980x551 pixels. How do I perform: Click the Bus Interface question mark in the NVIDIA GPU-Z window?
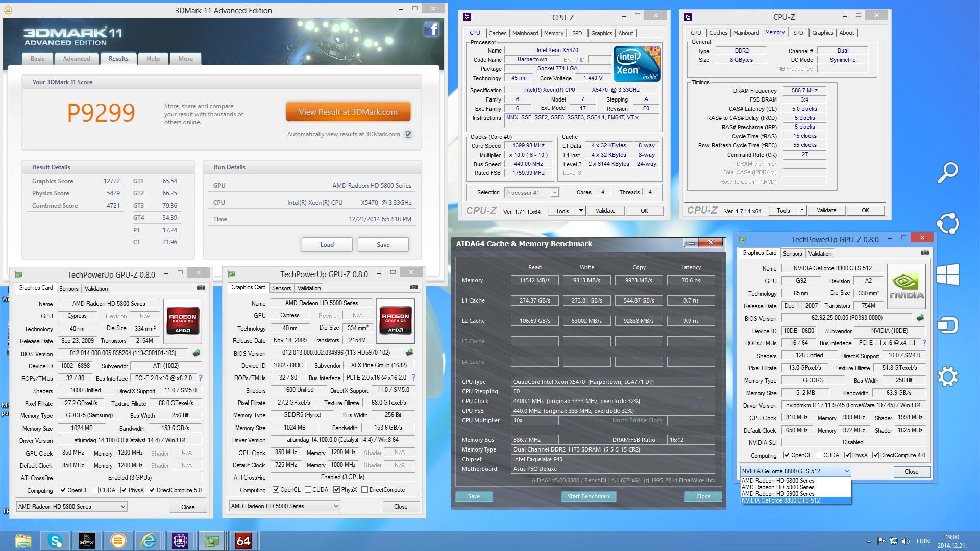tap(924, 343)
